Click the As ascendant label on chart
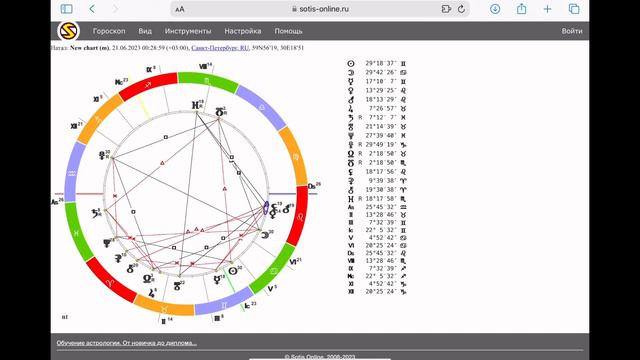The height and width of the screenshot is (360, 640). [x=57, y=201]
